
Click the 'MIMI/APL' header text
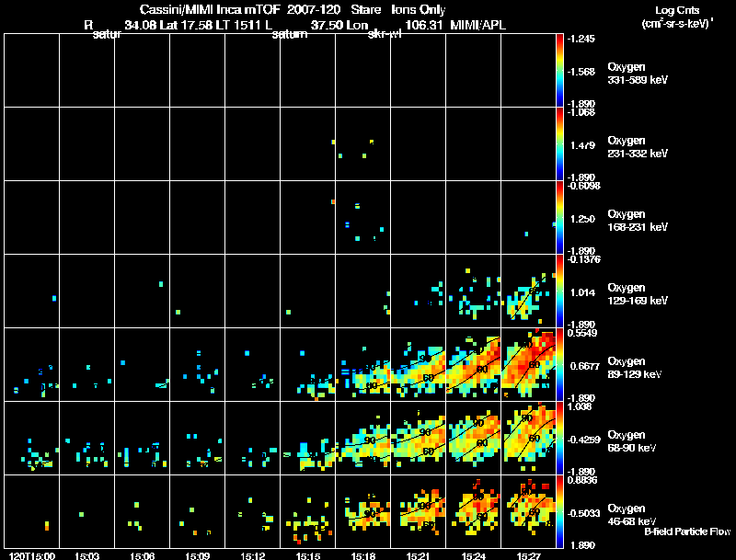click(x=477, y=25)
